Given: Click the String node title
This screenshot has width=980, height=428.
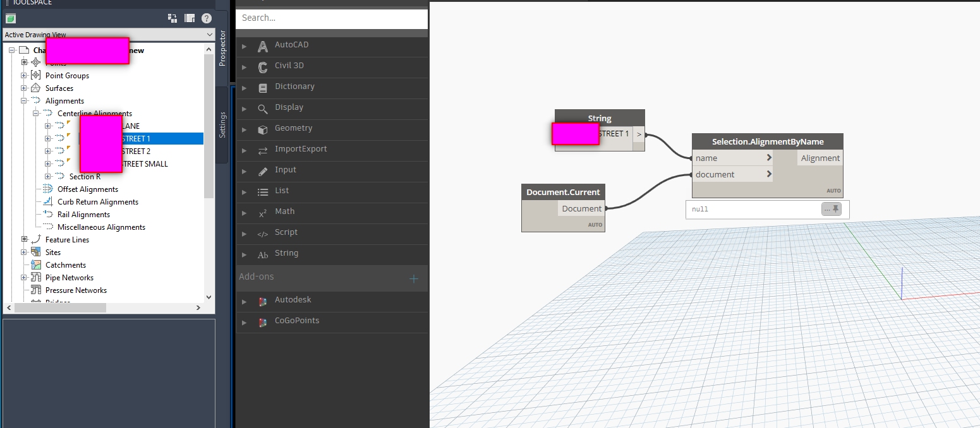Looking at the screenshot, I should (600, 118).
